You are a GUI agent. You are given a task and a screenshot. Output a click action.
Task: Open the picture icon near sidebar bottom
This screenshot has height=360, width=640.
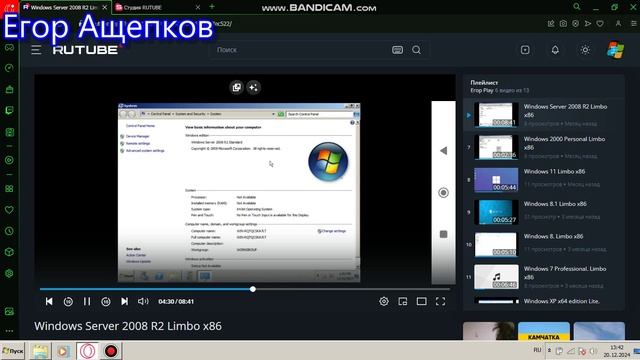pyautogui.click(x=9, y=311)
